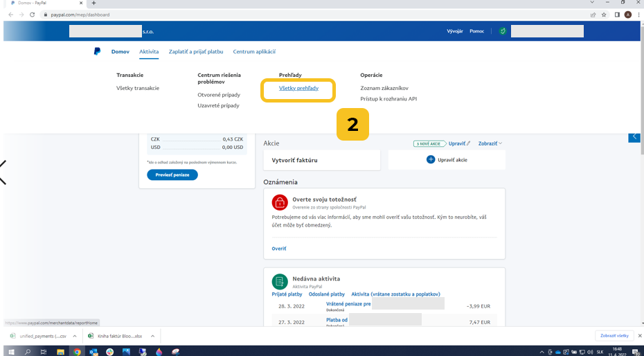Click the blue plus icon for Upraviť akcie
644x356 pixels.
(x=431, y=160)
